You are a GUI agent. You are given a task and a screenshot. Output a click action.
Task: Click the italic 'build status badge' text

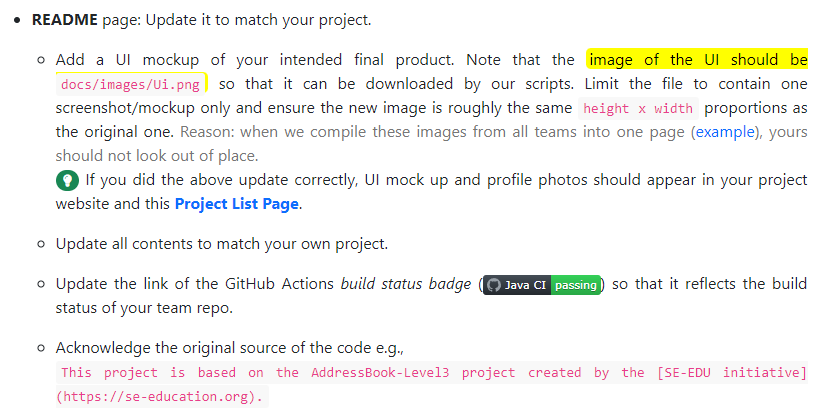click(406, 284)
